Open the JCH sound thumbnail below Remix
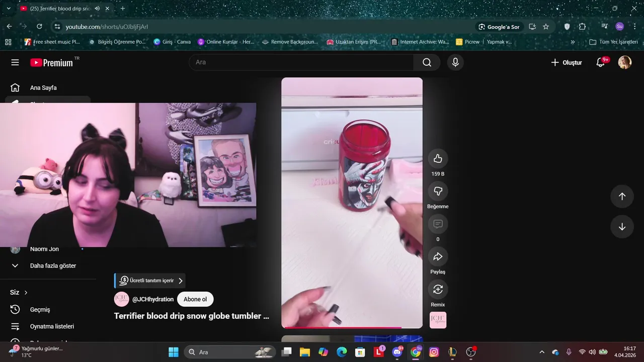The width and height of the screenshot is (644, 362). coord(438,320)
